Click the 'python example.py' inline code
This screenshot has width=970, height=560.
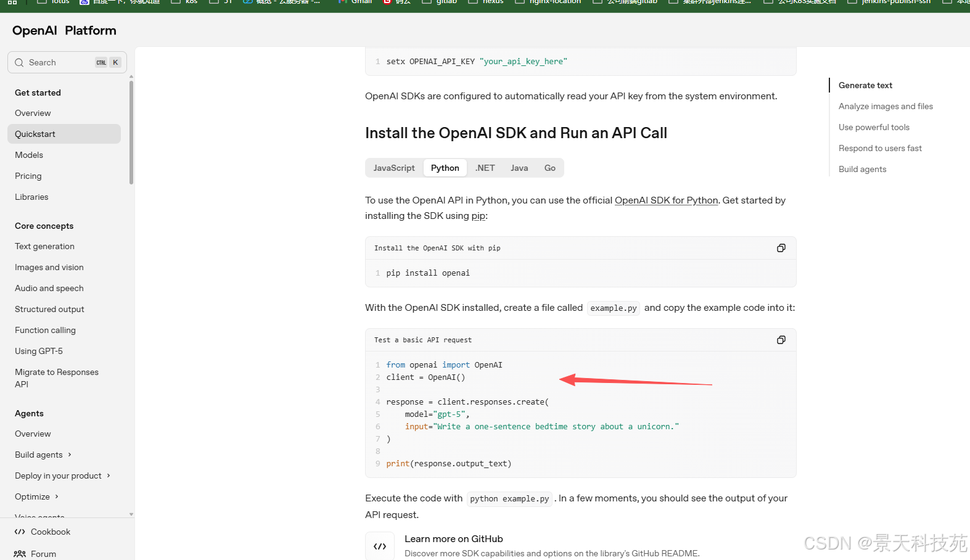[x=509, y=498]
